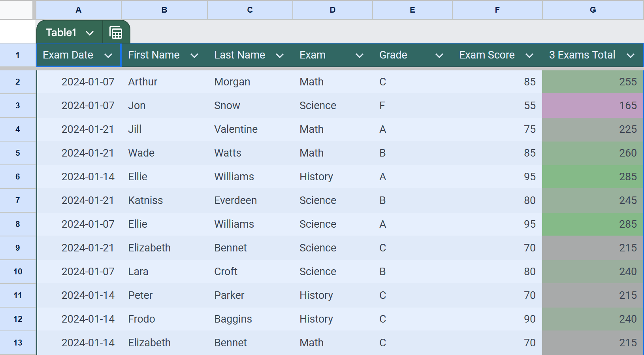Open the Exam Score column filter dropdown
644x355 pixels.
(x=529, y=55)
